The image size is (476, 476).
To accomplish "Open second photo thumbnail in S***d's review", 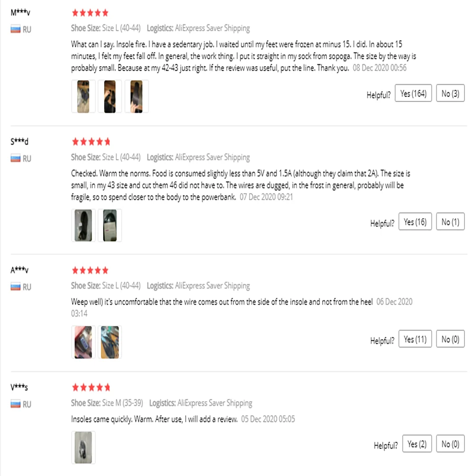I will pyautogui.click(x=110, y=225).
